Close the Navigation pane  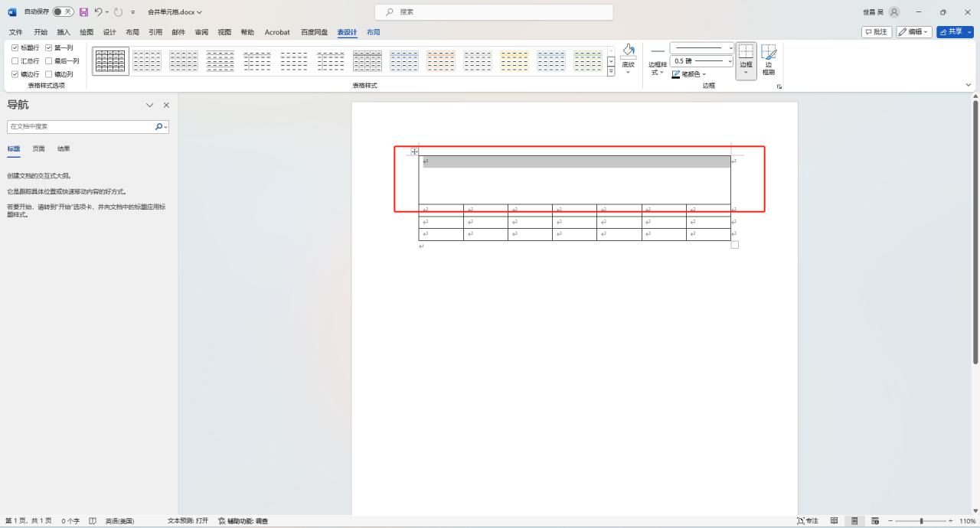tap(166, 105)
